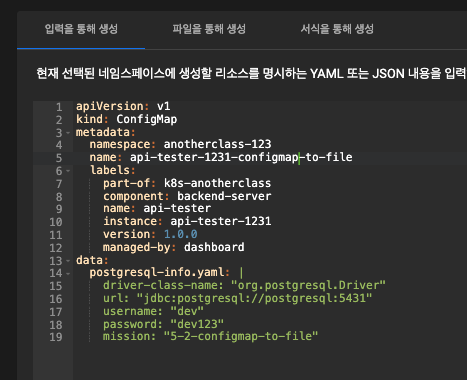Collapse the data block fold arrow
This screenshot has height=380, width=467.
(68, 260)
